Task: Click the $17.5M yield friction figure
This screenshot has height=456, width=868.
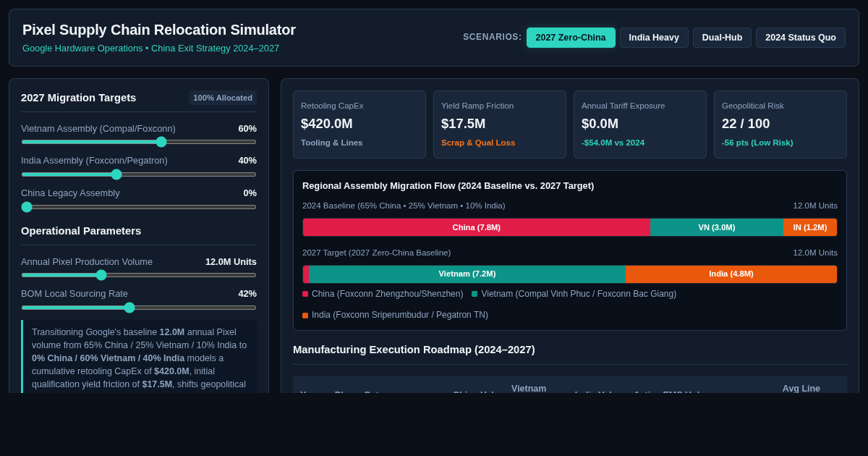Action: 464,124
